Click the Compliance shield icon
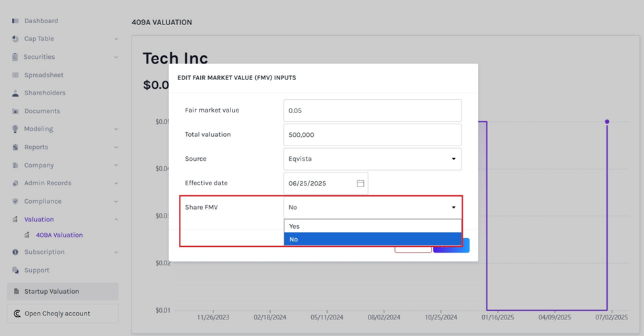The width and height of the screenshot is (644, 336). click(x=15, y=202)
